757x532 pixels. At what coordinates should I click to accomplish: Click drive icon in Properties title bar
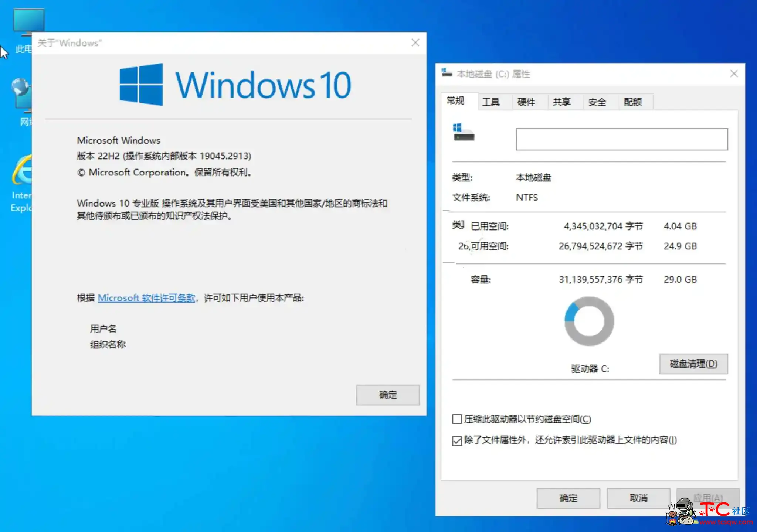pos(447,73)
